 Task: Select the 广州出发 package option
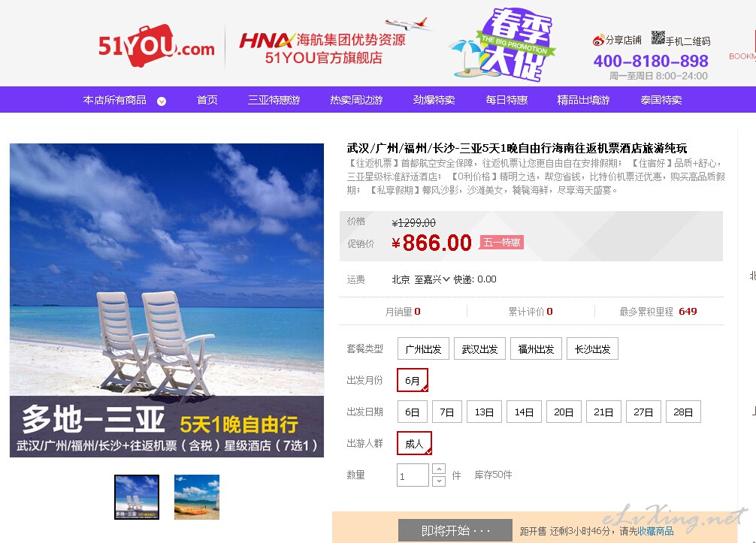pos(423,348)
